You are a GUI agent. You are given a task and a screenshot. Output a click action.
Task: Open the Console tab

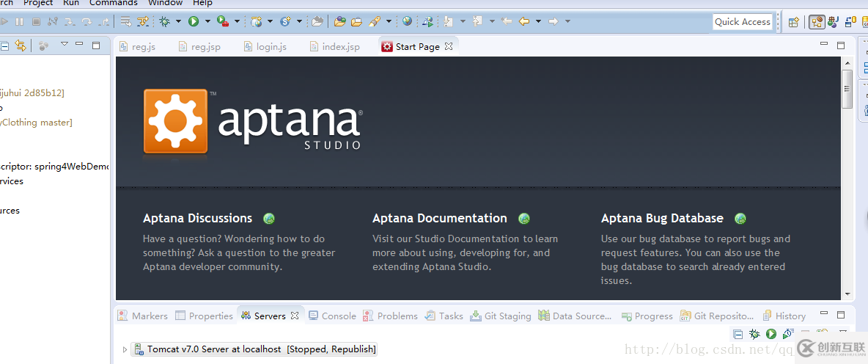(332, 316)
